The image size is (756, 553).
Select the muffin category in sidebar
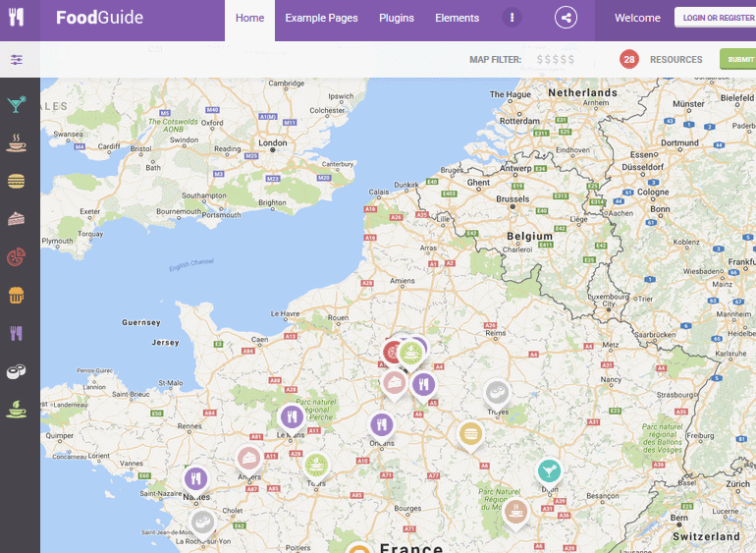click(17, 295)
